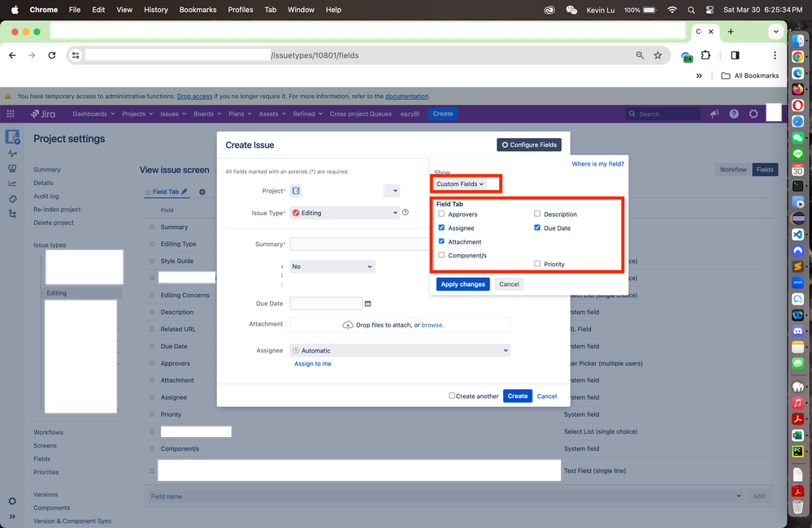Viewport: 812px width, 528px height.
Task: Expand the Dashboards menu in Jira
Action: pos(93,114)
